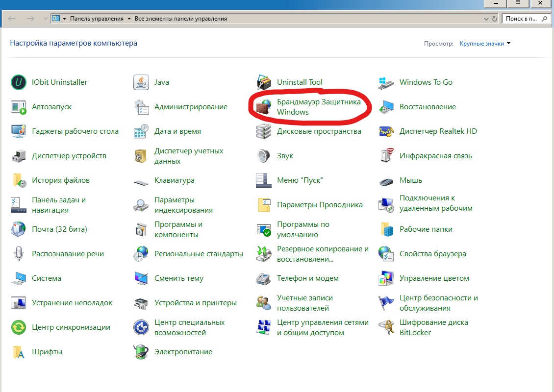Open the Звук speaker icon

(264, 156)
